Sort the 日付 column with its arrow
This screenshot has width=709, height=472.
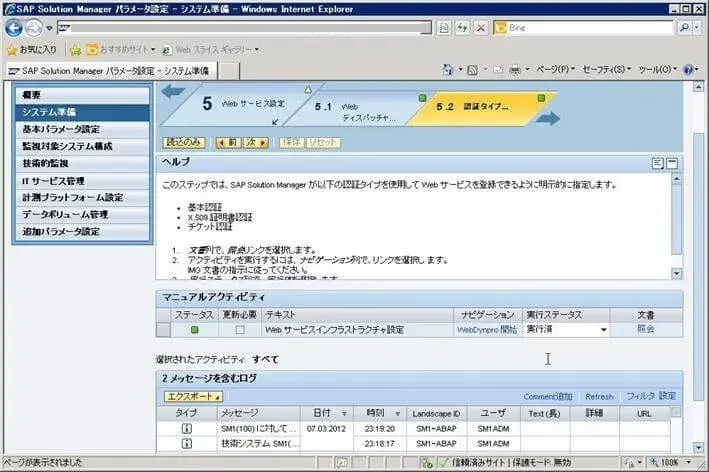point(344,414)
